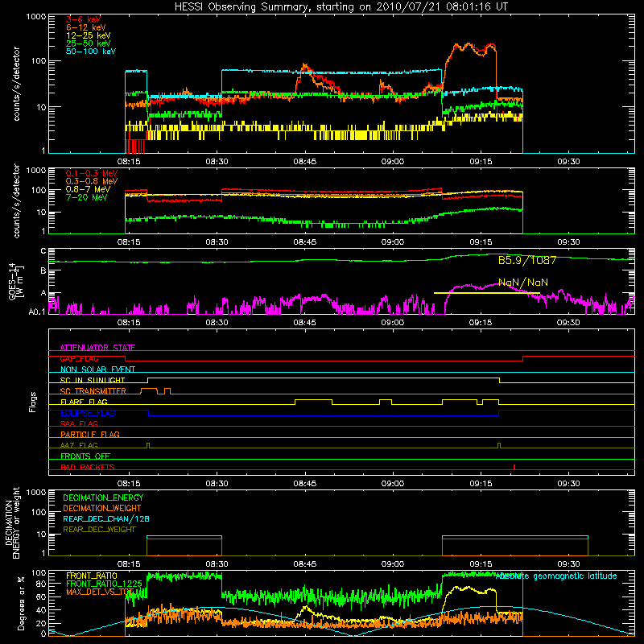Image resolution: width=644 pixels, height=644 pixels.
Task: Click the '0.3-0.8 MeV' legend entry
Action: coord(92,181)
